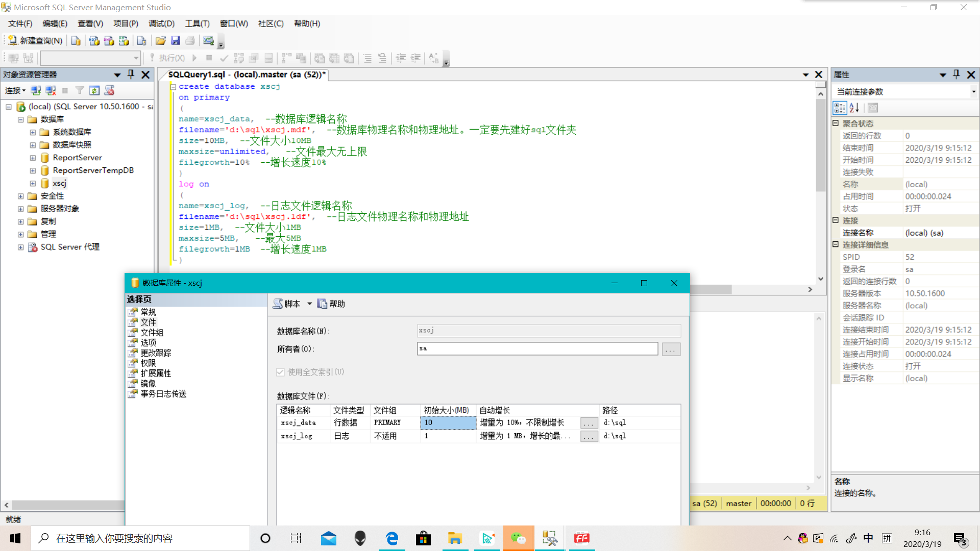This screenshot has width=980, height=551.
Task: Expand the ReportServerTempDB database node
Action: pyautogui.click(x=33, y=170)
